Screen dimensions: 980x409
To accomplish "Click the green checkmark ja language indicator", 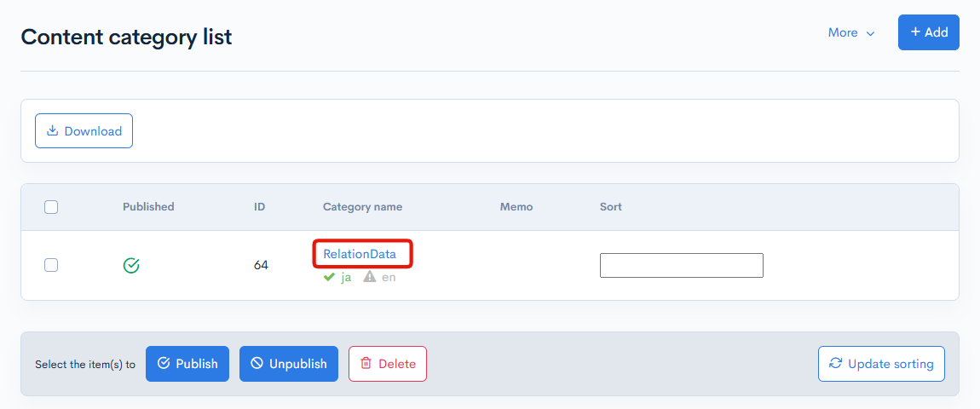I will tap(337, 277).
